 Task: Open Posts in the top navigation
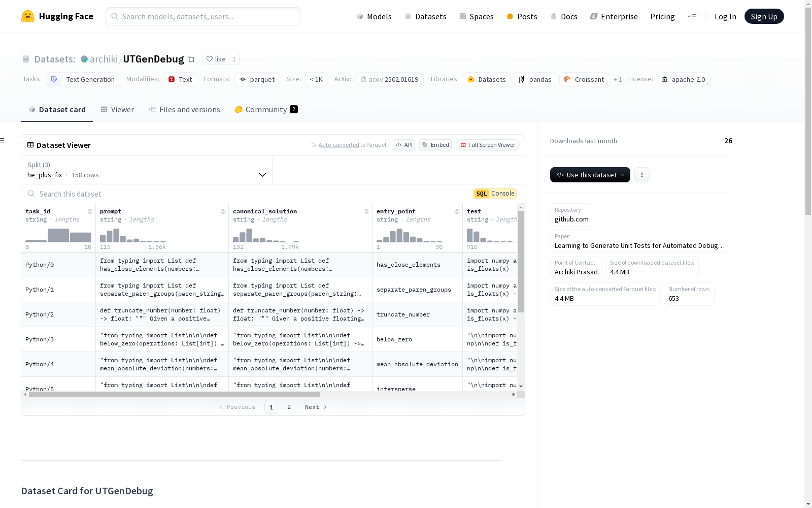(522, 16)
